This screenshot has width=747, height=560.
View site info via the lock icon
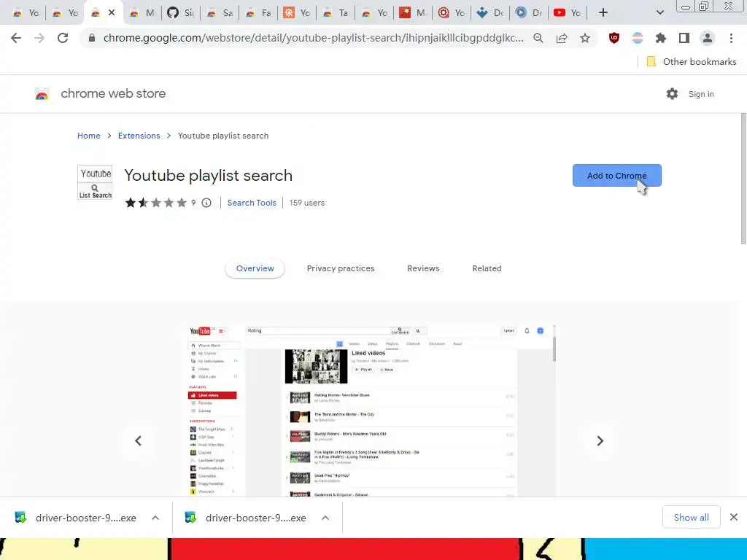coord(92,38)
